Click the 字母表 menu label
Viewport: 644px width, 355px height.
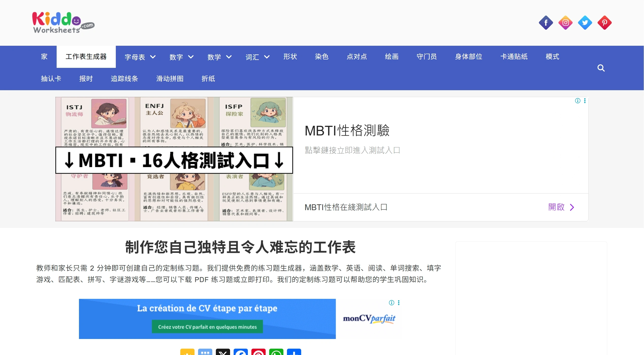coord(135,57)
